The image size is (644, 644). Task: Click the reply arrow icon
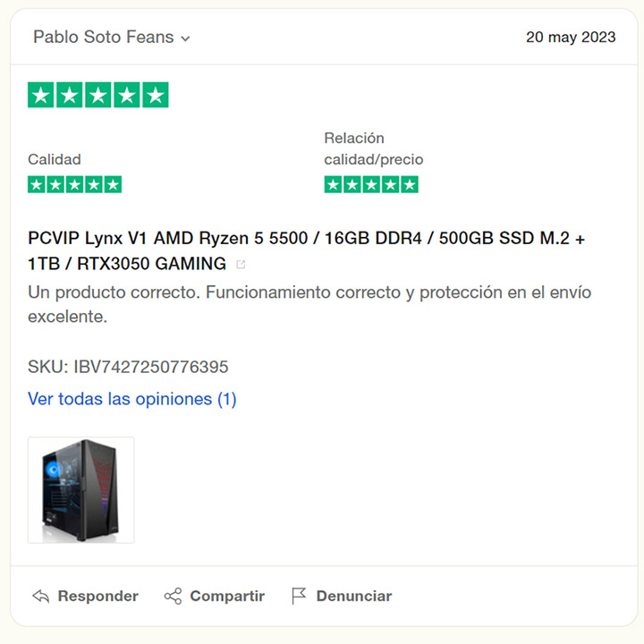coord(40,596)
